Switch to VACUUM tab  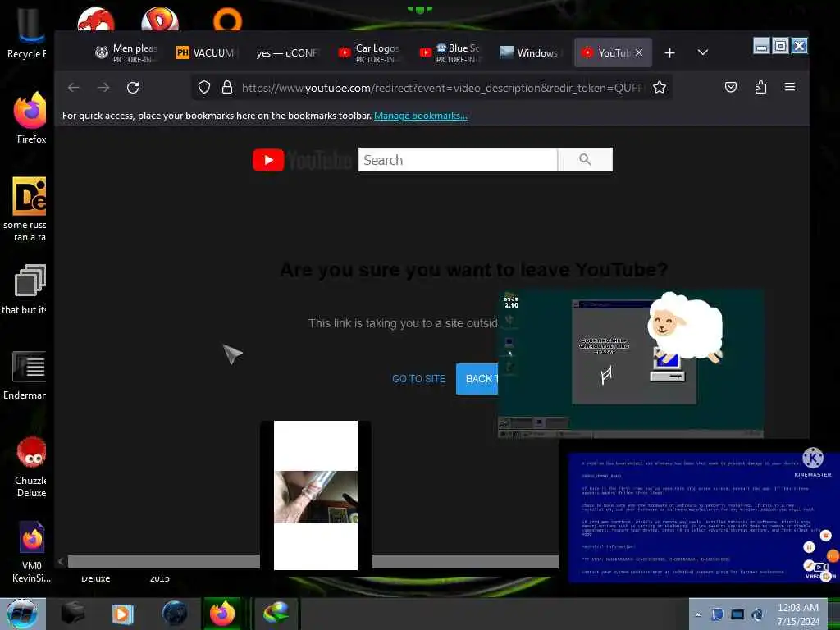206,52
